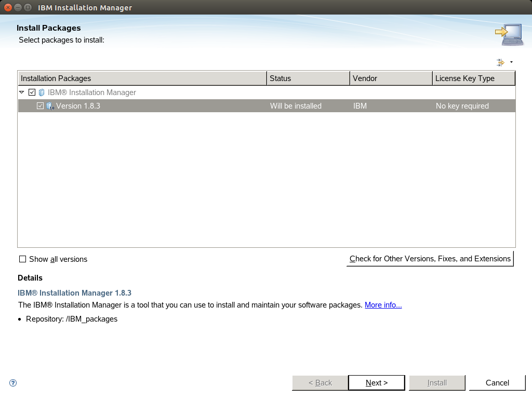Uncheck the IBM Installation Manager checkbox

(x=32, y=92)
